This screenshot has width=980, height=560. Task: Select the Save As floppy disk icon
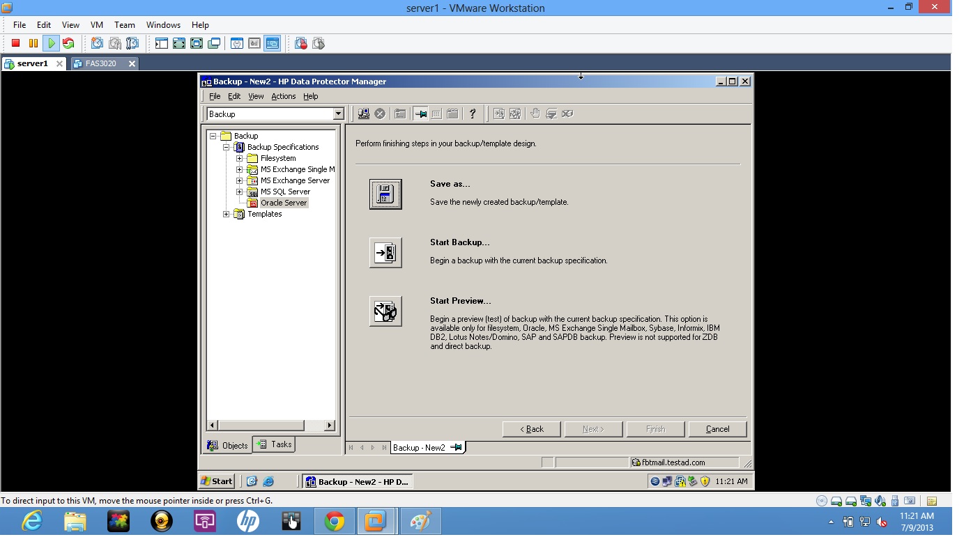pyautogui.click(x=385, y=194)
